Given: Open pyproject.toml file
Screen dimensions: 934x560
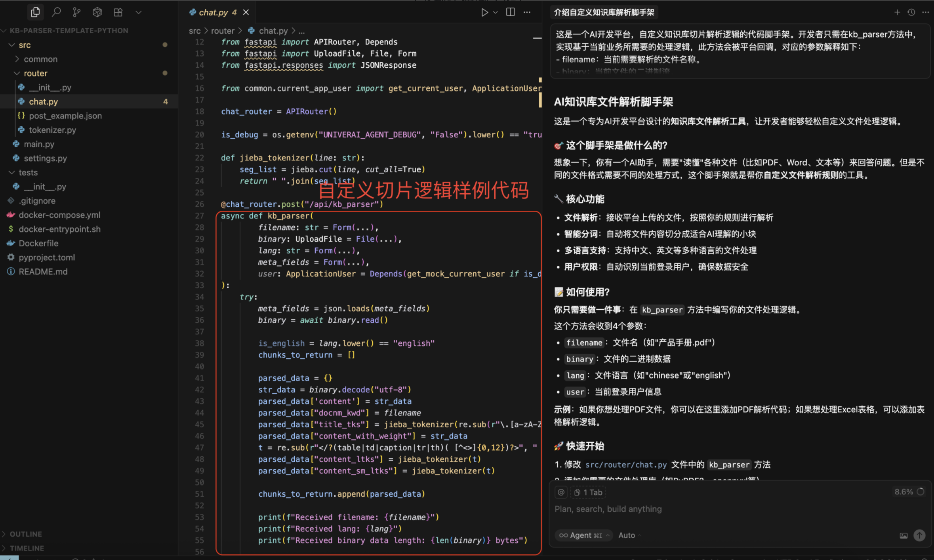Looking at the screenshot, I should (47, 257).
